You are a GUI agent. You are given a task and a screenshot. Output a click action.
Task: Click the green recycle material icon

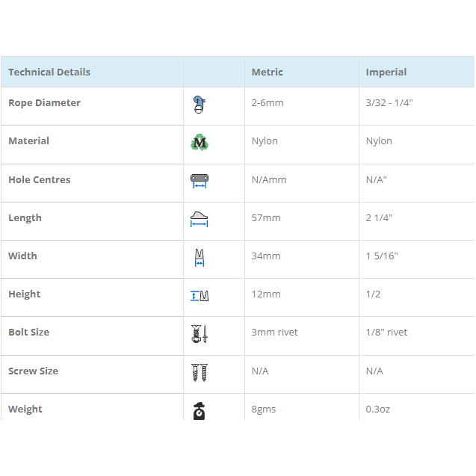199,142
